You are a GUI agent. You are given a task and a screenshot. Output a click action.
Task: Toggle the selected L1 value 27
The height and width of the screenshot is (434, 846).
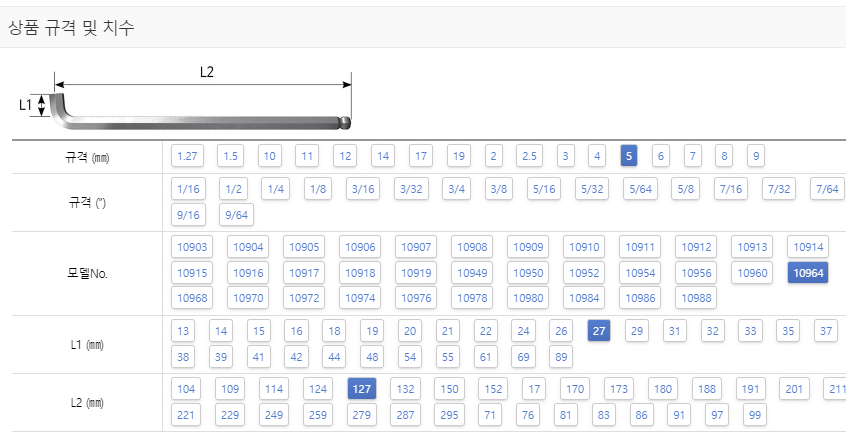[x=599, y=331]
